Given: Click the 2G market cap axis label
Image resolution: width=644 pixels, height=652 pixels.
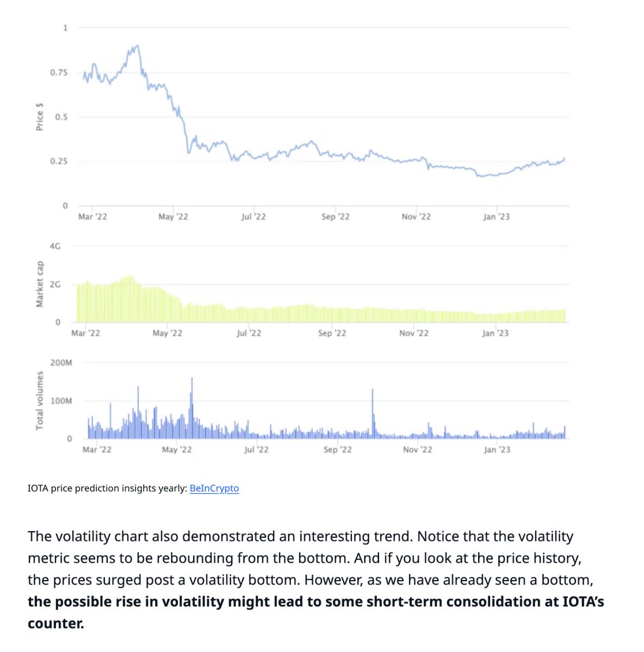Looking at the screenshot, I should tap(55, 285).
